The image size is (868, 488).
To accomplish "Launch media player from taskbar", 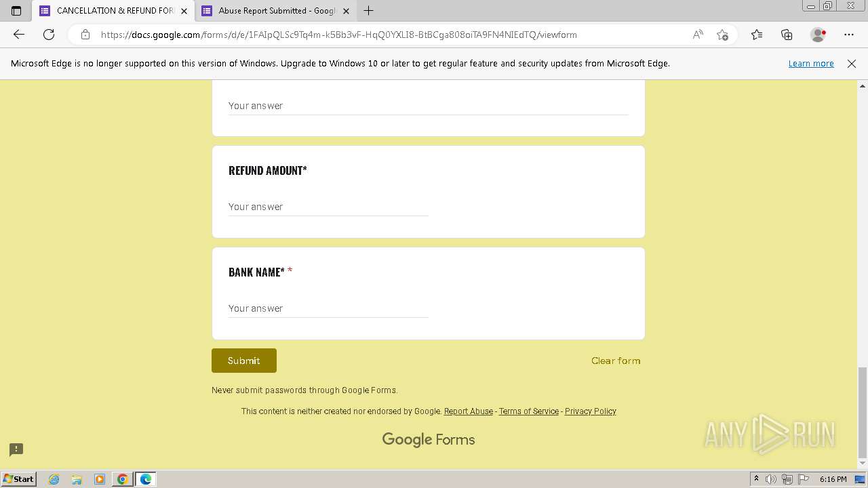I will (100, 479).
